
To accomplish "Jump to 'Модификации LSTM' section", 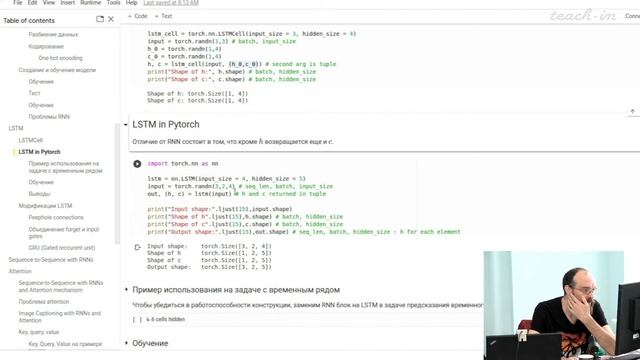I will click(45, 206).
